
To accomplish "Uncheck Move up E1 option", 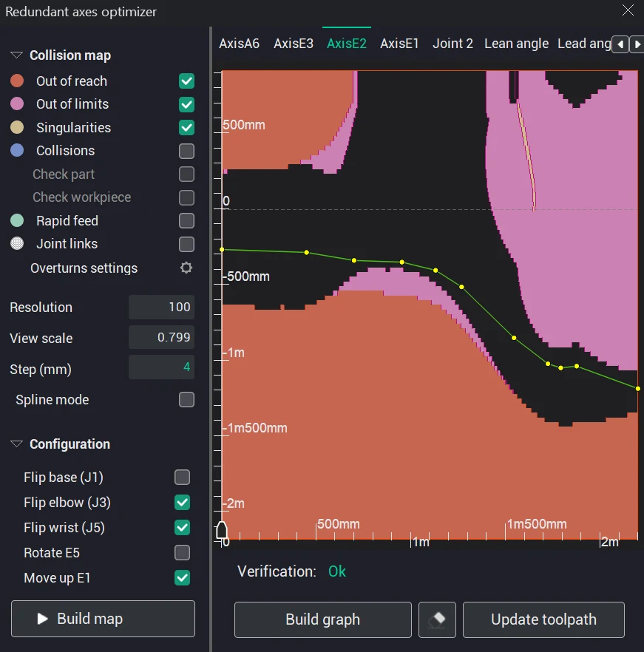I will pos(182,578).
